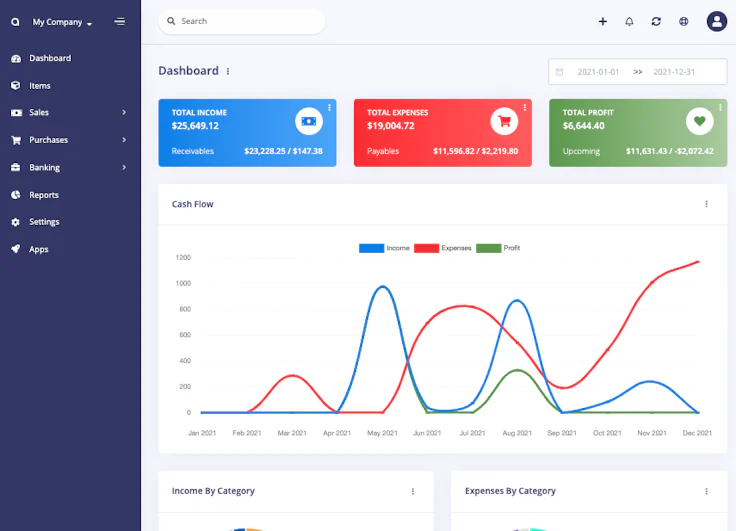
Task: Click the Apps rocket icon
Action: [16, 249]
